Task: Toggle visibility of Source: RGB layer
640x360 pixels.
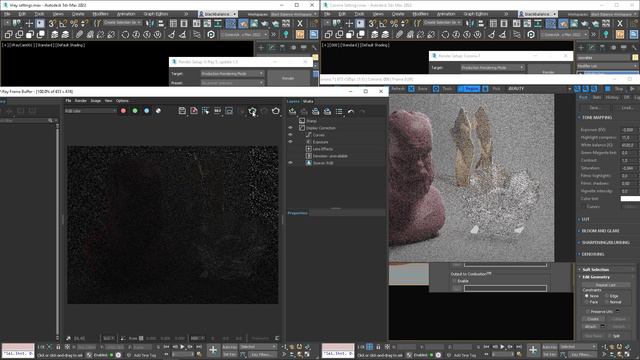Action: 290,163
